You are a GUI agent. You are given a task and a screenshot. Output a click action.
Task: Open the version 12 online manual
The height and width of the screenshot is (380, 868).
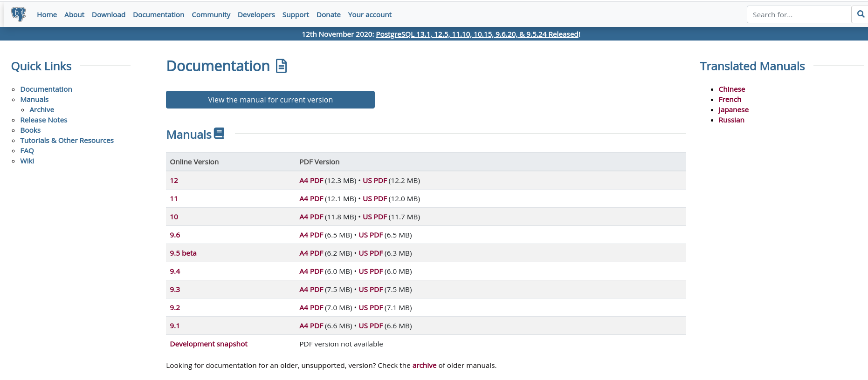coord(174,181)
